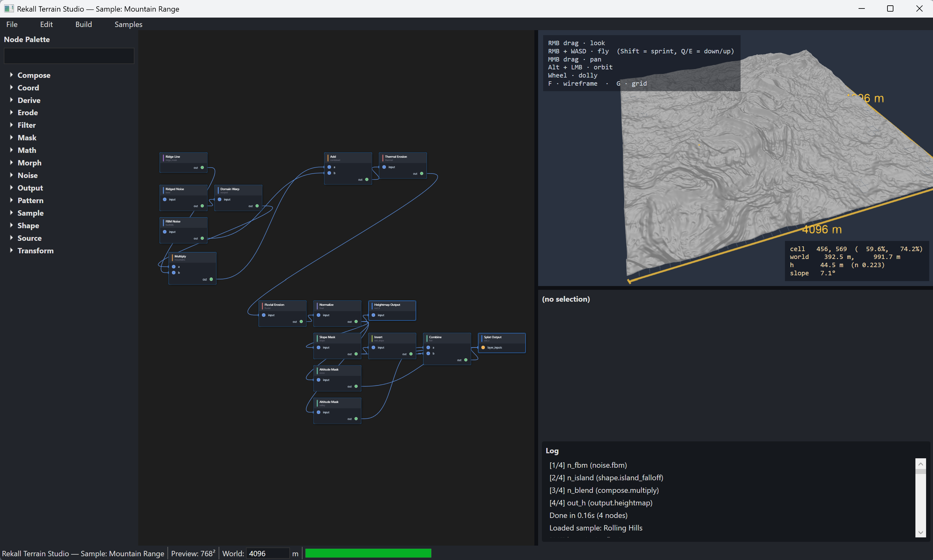Select the Splat Output node title
The height and width of the screenshot is (560, 933).
[x=493, y=337]
